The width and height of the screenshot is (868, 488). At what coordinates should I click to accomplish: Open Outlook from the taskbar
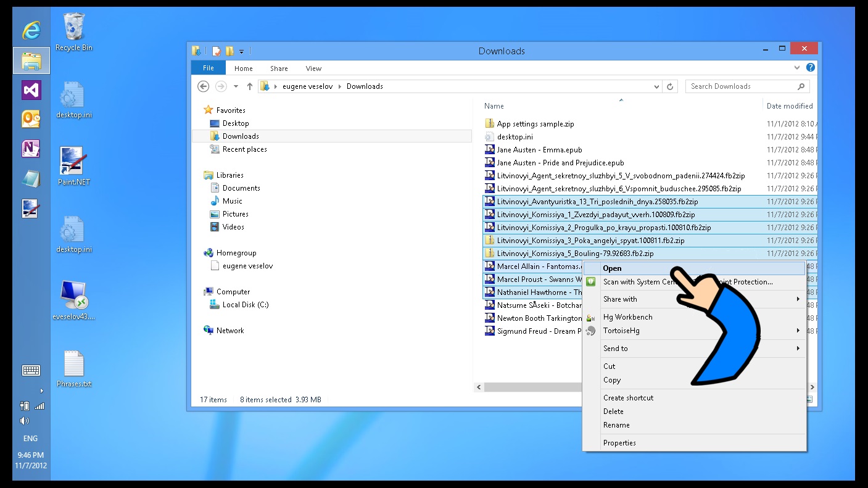pyautogui.click(x=31, y=119)
